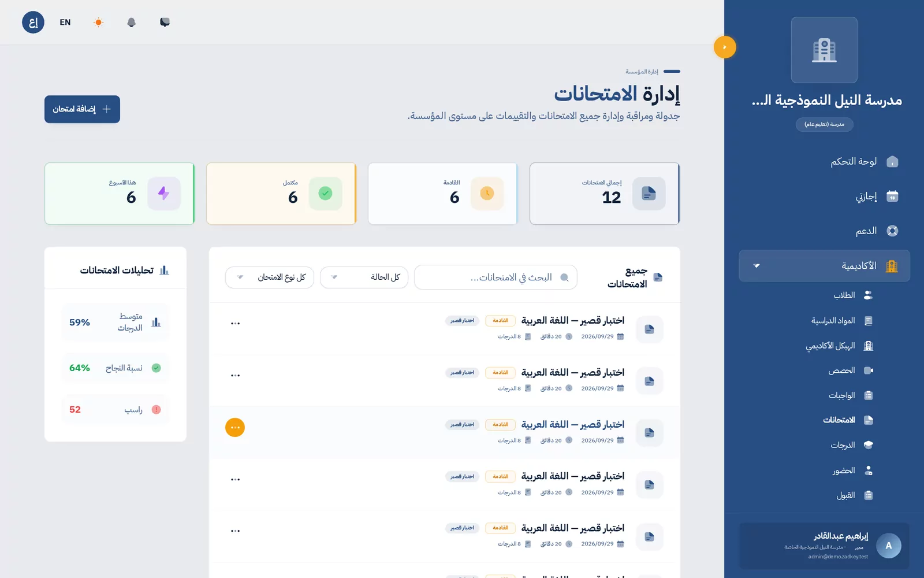
Task: Open the "إع" user avatar menu
Action: (33, 23)
